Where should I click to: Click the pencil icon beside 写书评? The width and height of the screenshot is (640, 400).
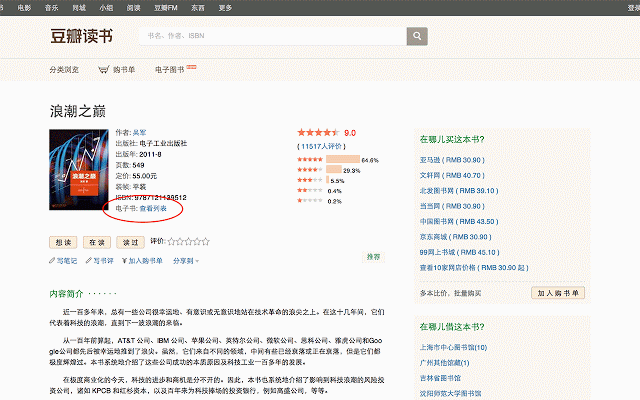[x=89, y=260]
